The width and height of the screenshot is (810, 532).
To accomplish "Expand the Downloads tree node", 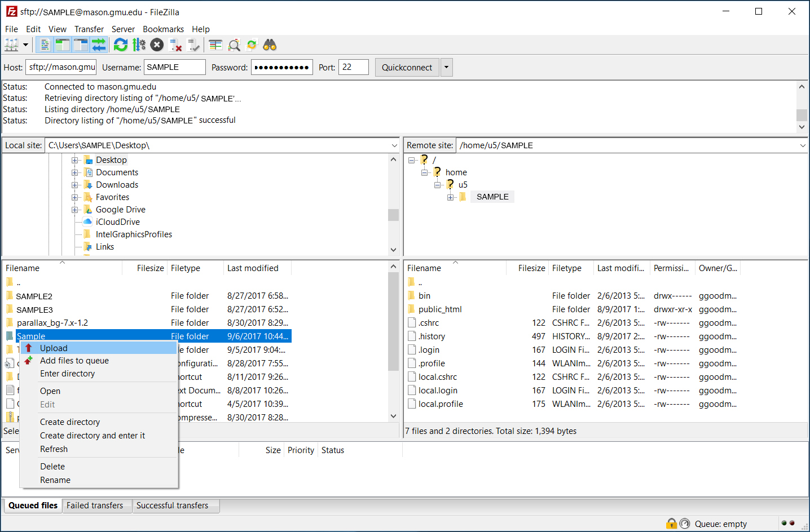I will (x=74, y=185).
